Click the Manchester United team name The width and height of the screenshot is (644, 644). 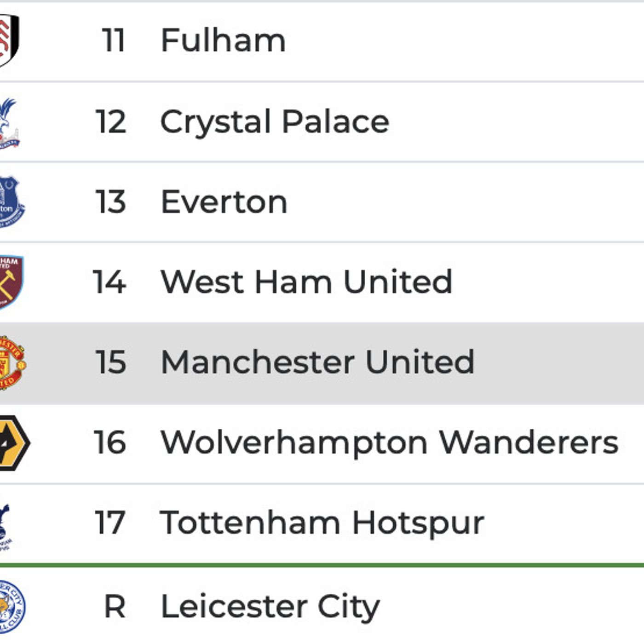317,362
